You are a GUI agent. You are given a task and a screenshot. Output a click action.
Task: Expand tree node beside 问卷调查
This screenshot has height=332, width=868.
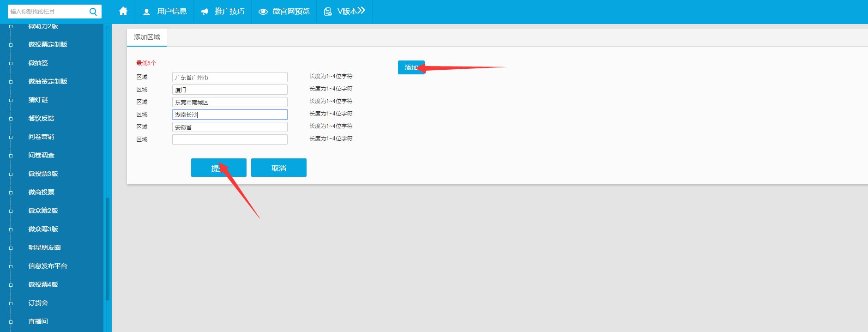tap(11, 156)
